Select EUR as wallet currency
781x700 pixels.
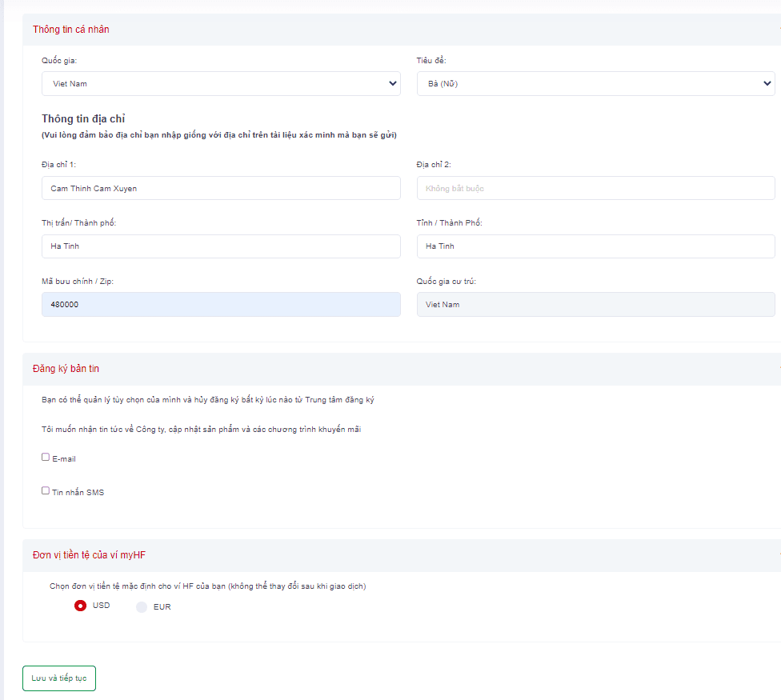[x=142, y=607]
